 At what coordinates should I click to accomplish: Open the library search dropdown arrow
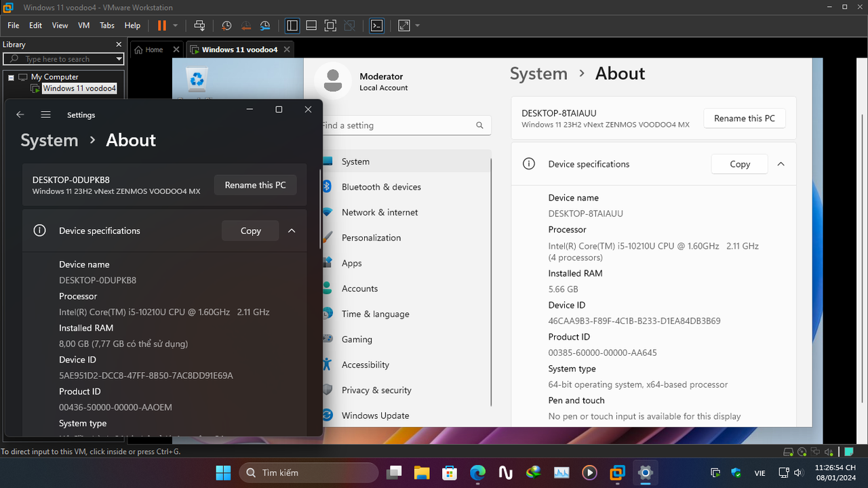point(119,59)
